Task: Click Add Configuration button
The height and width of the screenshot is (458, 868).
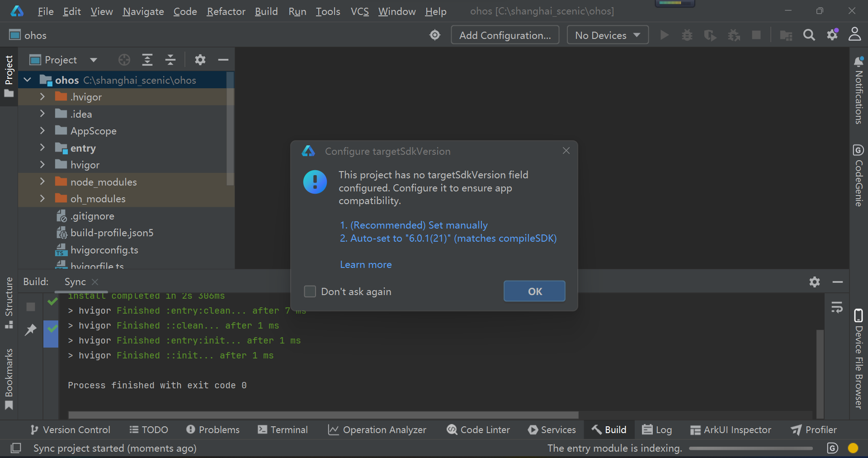Action: tap(505, 35)
